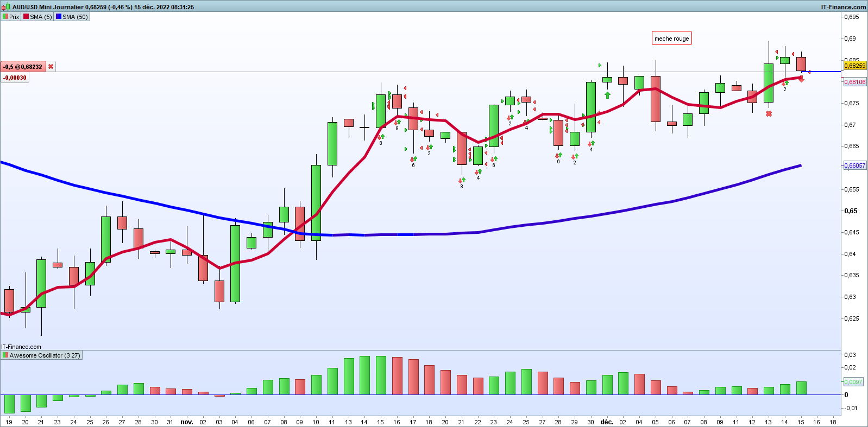Click the red X marker below the chart candles
The height and width of the screenshot is (427, 868).
click(x=769, y=114)
